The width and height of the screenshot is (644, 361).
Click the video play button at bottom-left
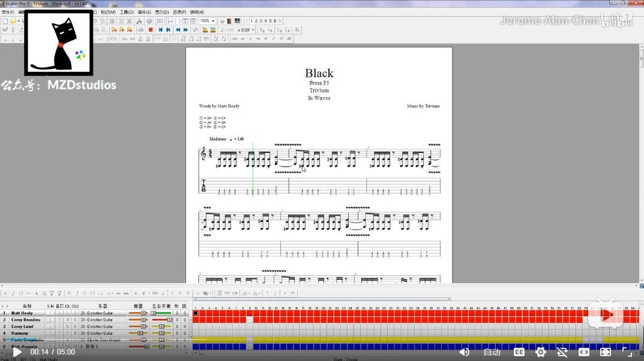point(17,352)
